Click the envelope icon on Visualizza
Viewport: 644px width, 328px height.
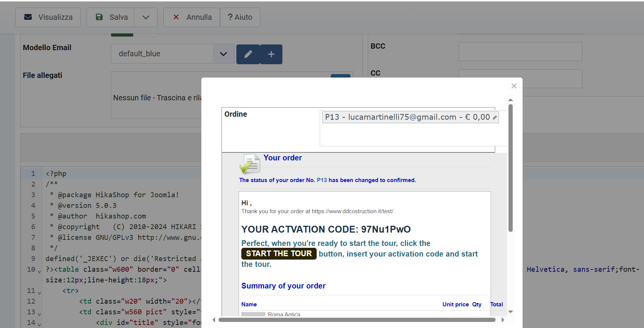tap(28, 17)
